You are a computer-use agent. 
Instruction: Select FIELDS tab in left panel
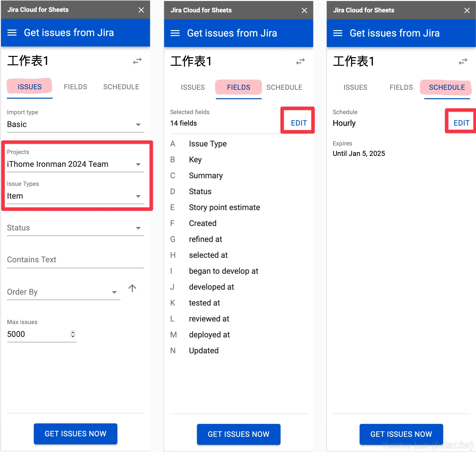(76, 87)
